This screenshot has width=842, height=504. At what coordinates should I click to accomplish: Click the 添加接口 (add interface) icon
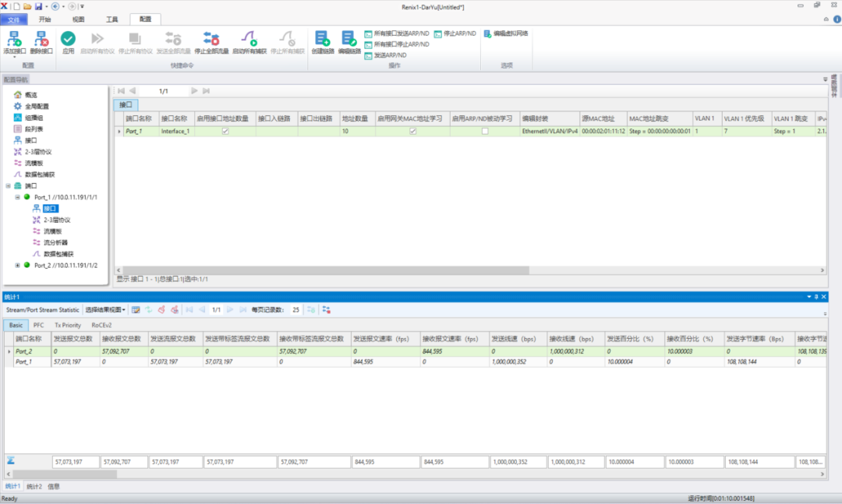[14, 39]
